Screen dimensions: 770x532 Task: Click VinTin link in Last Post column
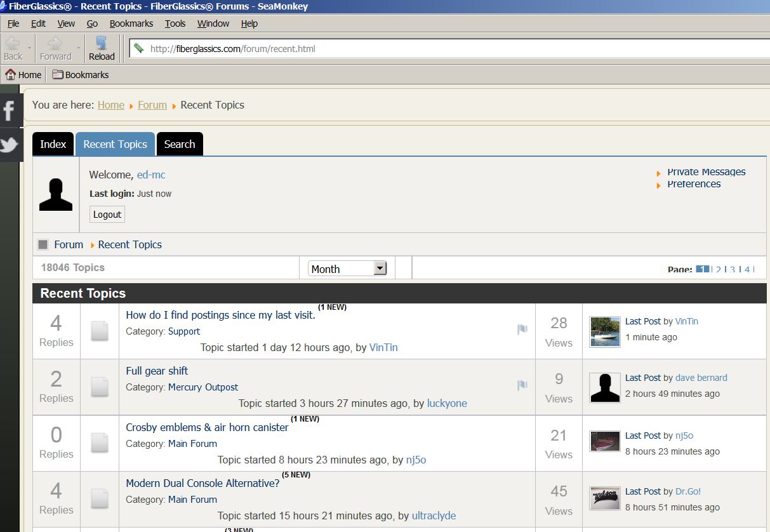687,321
